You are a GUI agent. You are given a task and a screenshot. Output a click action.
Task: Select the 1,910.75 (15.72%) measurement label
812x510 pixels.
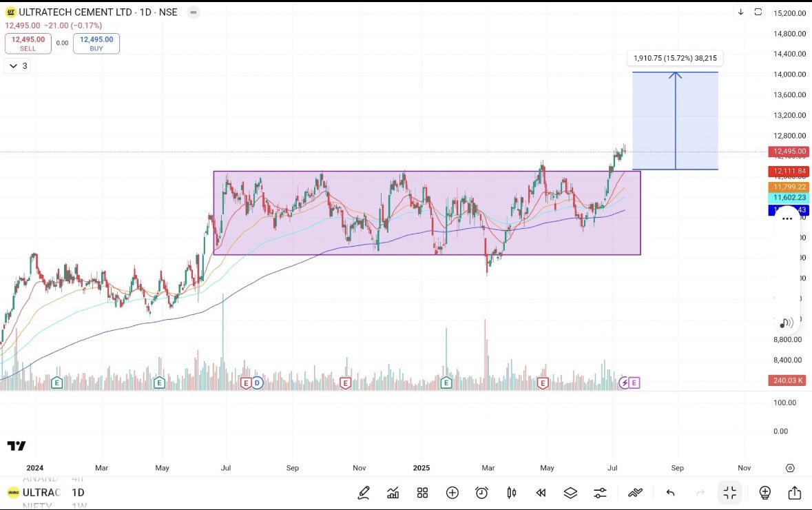click(x=675, y=58)
